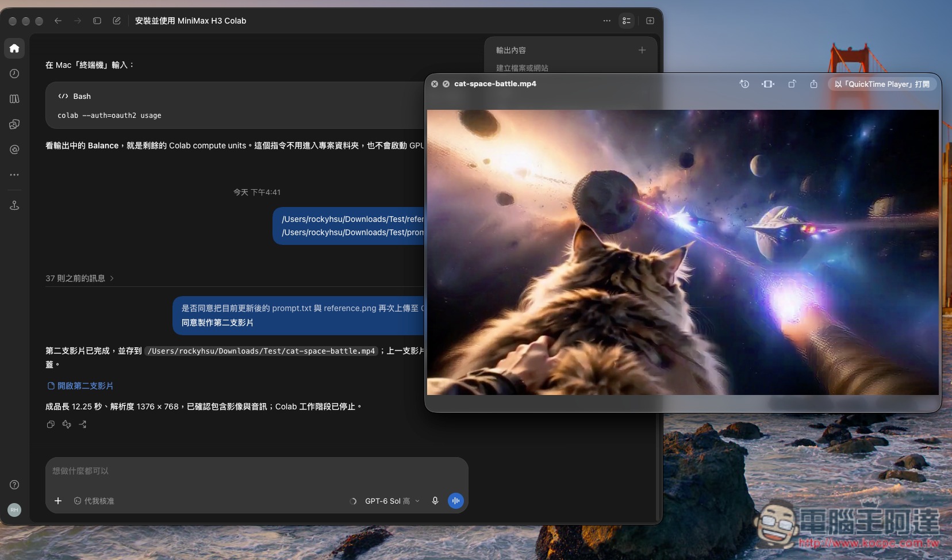The image size is (952, 560).
Task: Click the text about 成品長 12.25 秒
Action: point(204,406)
